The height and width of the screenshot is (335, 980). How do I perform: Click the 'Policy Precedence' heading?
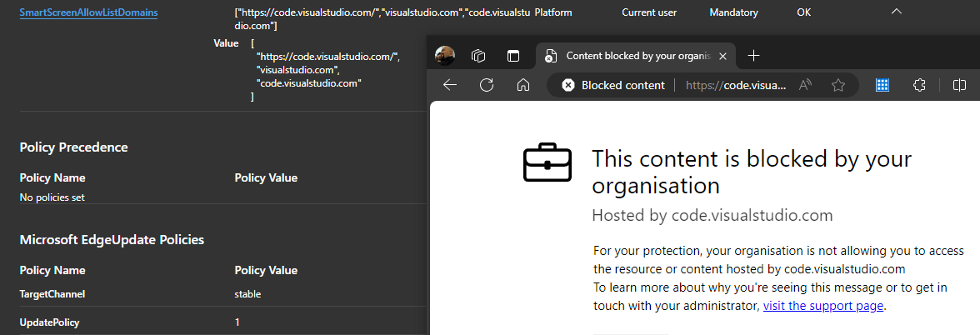73,147
